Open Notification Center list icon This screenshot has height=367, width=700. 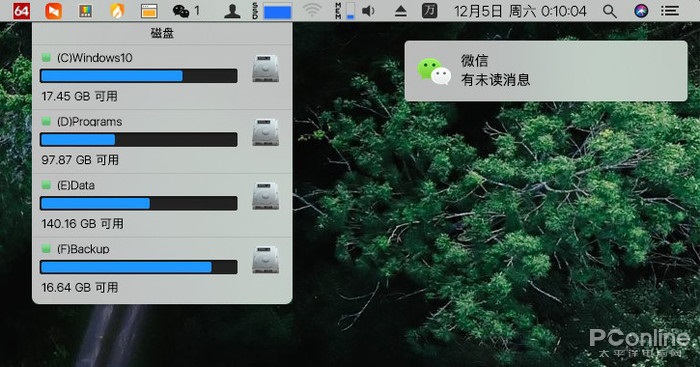click(670, 11)
